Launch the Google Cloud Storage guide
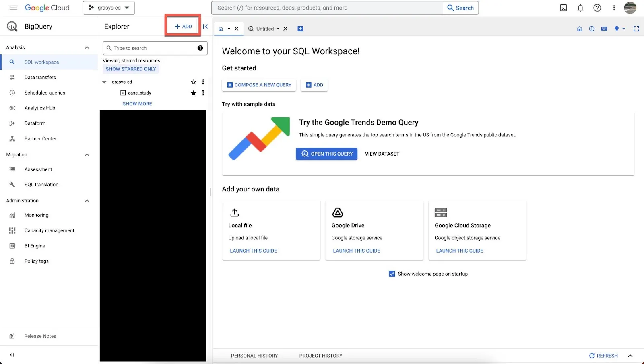 pyautogui.click(x=460, y=251)
